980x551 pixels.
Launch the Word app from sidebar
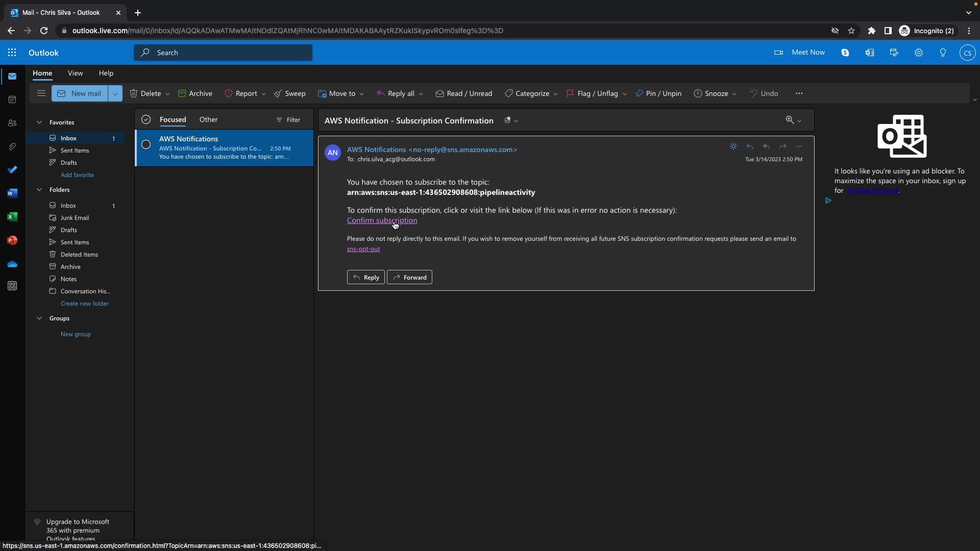pyautogui.click(x=12, y=193)
